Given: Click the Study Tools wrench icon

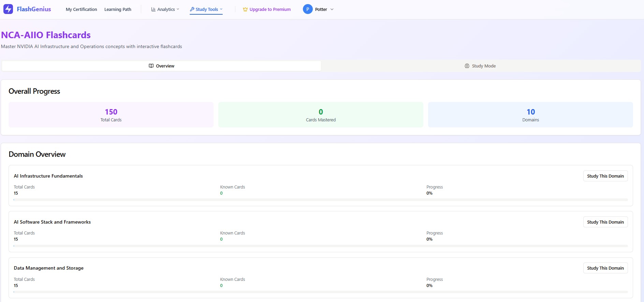Looking at the screenshot, I should 192,9.
